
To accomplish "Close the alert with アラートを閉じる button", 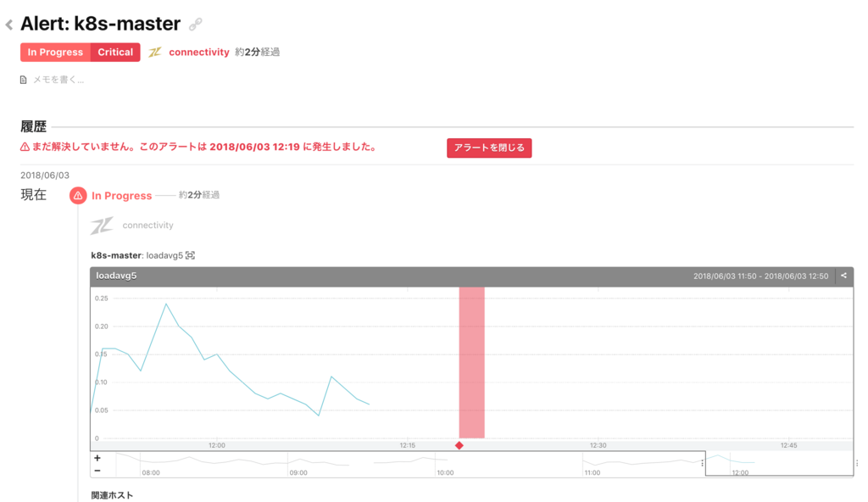I will [x=489, y=148].
